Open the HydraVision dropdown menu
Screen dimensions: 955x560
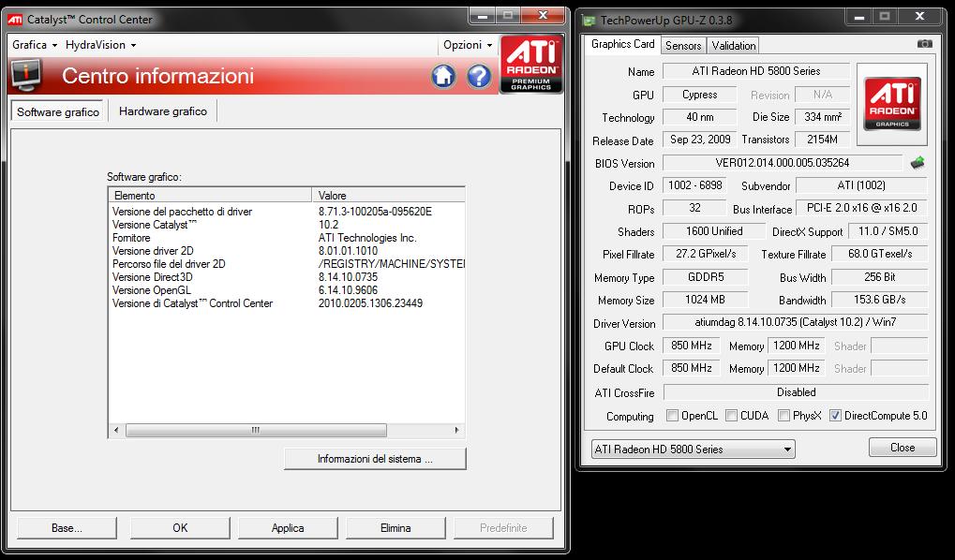100,45
